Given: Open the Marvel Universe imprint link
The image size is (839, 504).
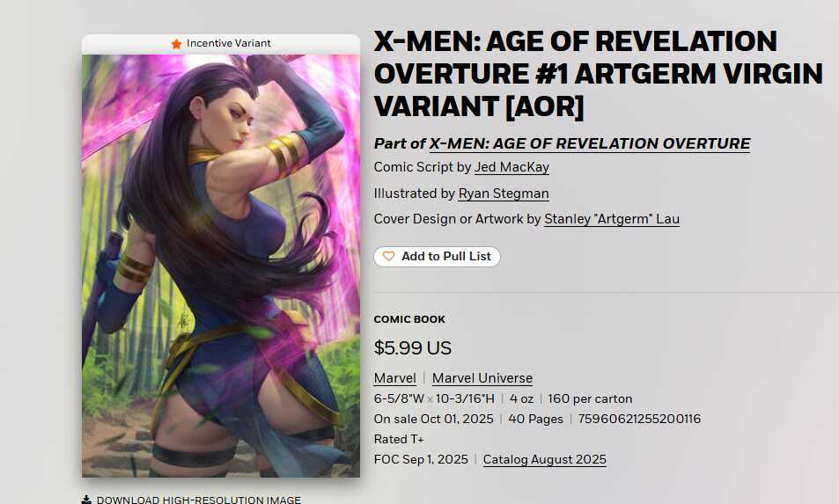Looking at the screenshot, I should [x=482, y=378].
